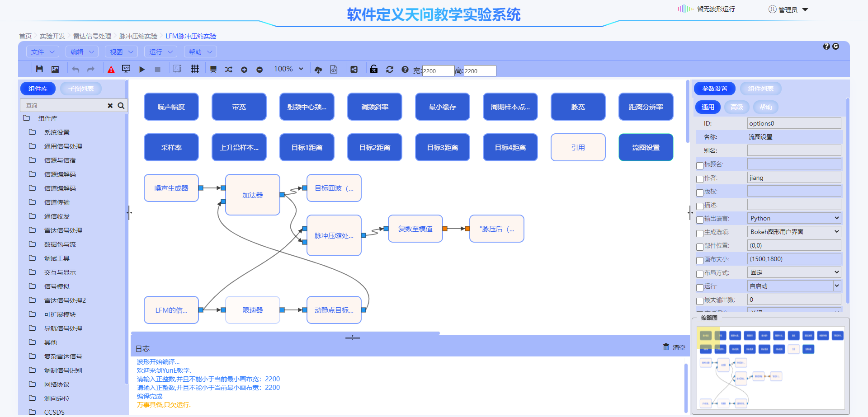The image size is (868, 417).
Task: Toggle the 标题名 checkbox
Action: pos(700,166)
